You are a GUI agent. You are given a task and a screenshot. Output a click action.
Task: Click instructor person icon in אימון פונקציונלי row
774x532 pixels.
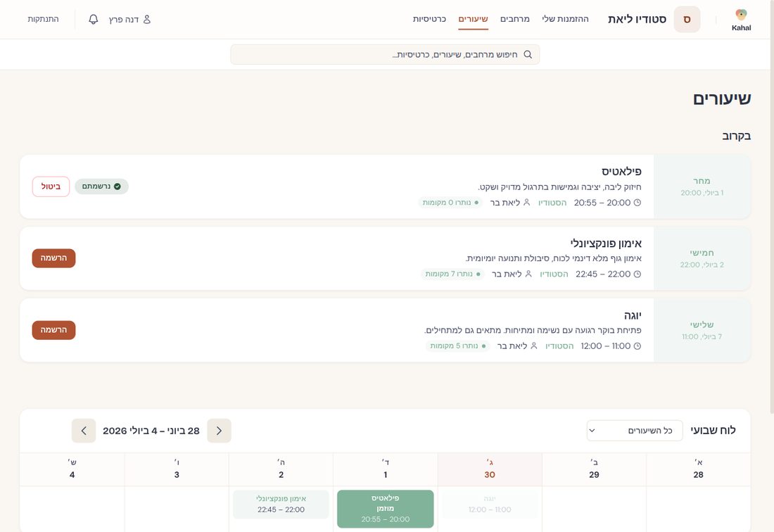point(528,274)
